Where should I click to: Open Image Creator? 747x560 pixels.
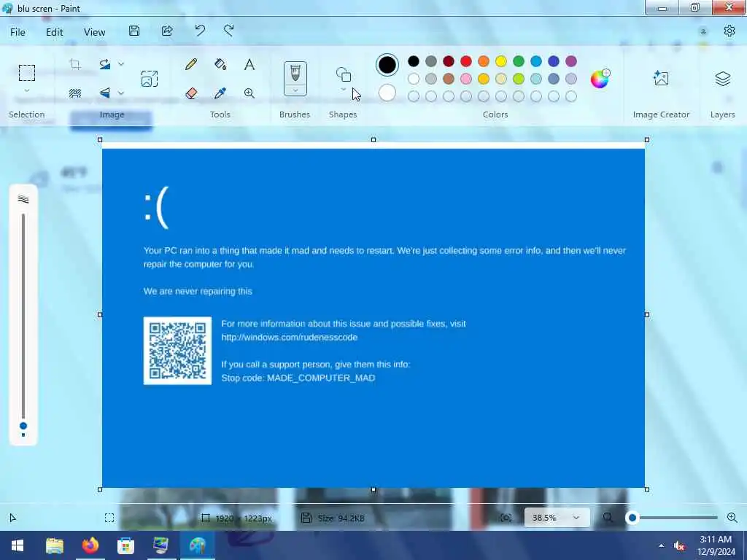pyautogui.click(x=661, y=78)
